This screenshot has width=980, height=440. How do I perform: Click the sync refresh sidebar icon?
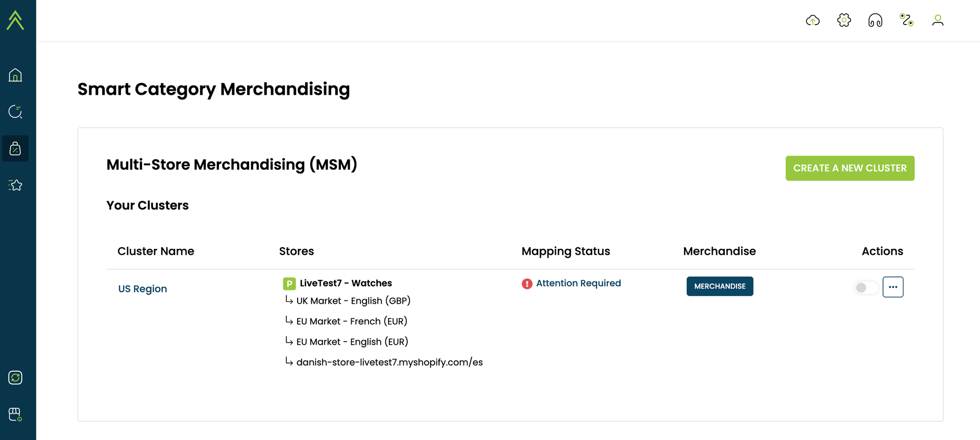click(x=15, y=378)
